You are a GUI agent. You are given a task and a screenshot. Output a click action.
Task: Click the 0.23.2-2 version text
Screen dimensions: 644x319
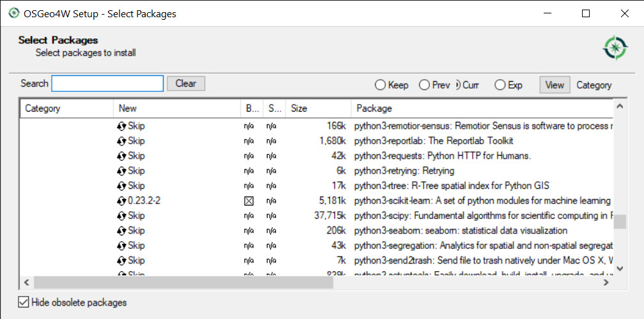click(x=144, y=201)
